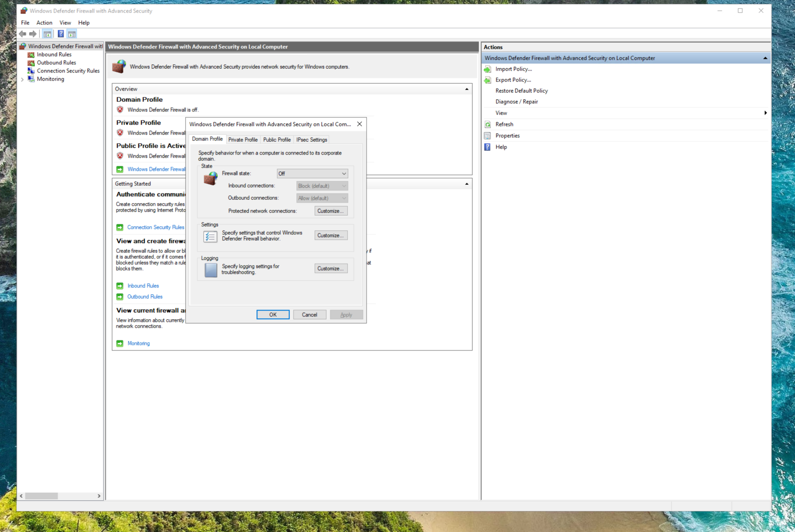
Task: Switch to the Public Profile tab
Action: click(x=277, y=140)
